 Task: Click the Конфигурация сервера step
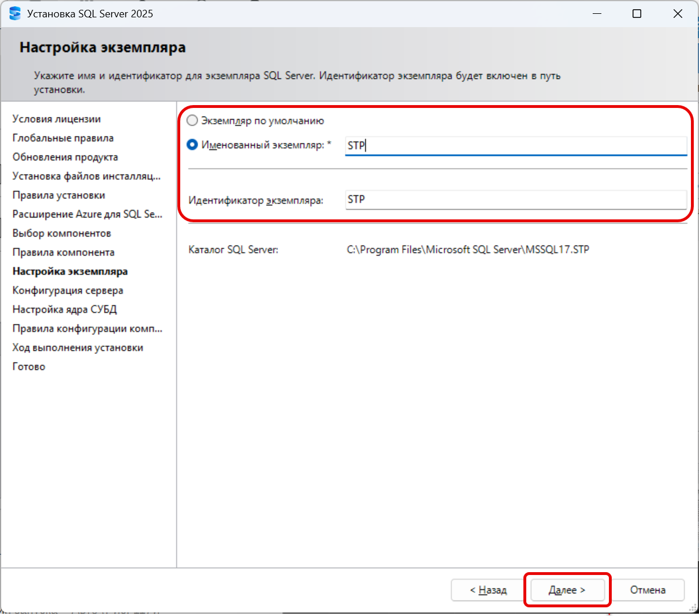(x=68, y=290)
